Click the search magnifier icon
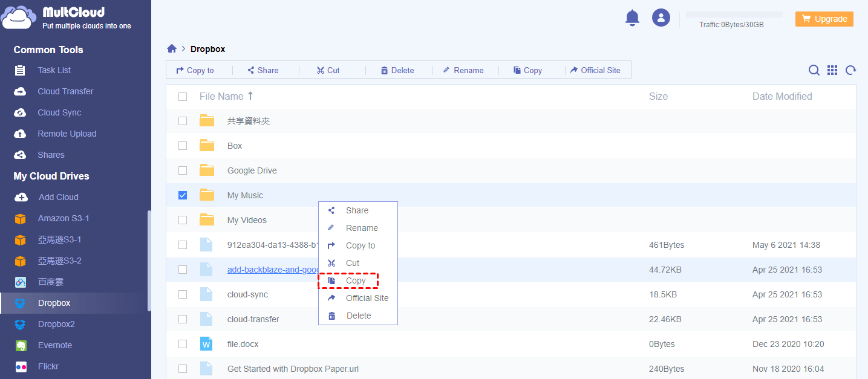 click(814, 70)
